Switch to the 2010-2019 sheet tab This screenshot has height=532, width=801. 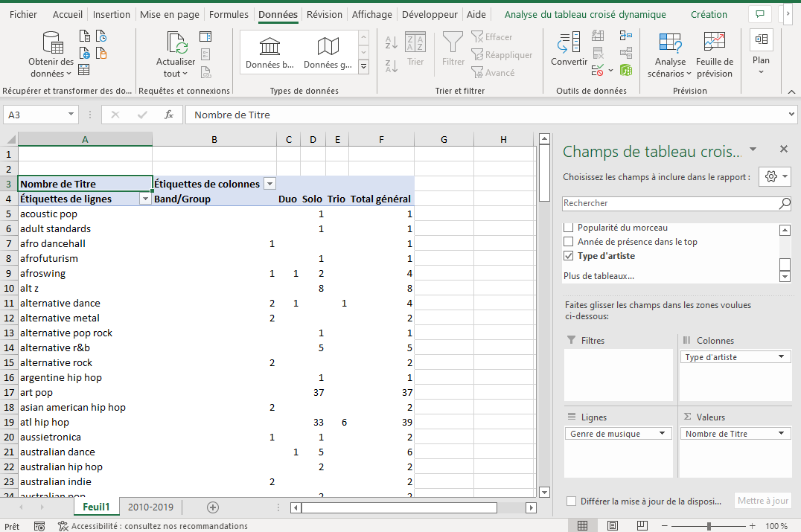pos(150,507)
